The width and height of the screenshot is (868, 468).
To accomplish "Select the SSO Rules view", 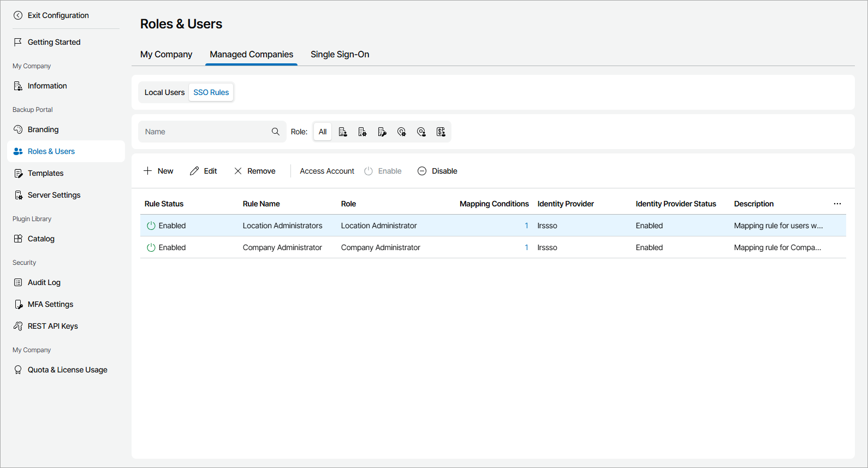I will click(211, 92).
